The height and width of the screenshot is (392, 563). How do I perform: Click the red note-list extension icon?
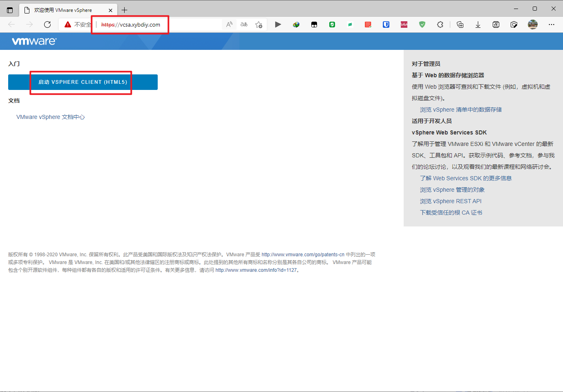[368, 25]
